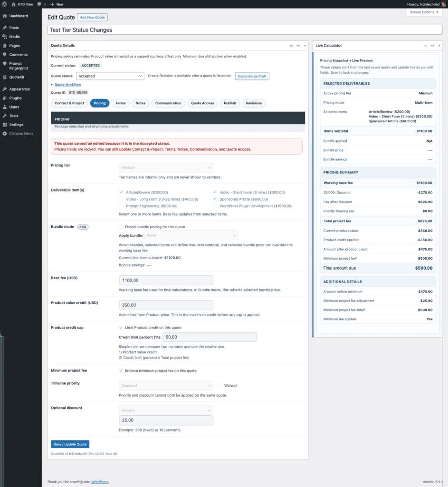
Task: Switch to the Publish tab
Action: tap(230, 103)
